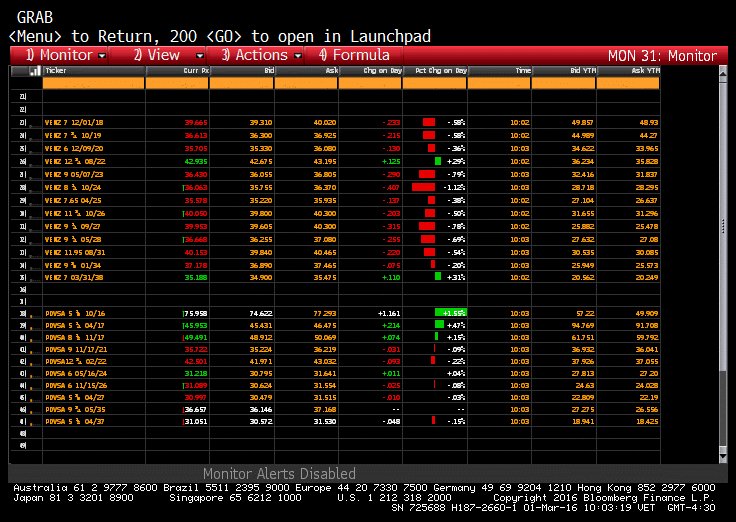Click the green +1.55% percent change bar

coord(450,313)
